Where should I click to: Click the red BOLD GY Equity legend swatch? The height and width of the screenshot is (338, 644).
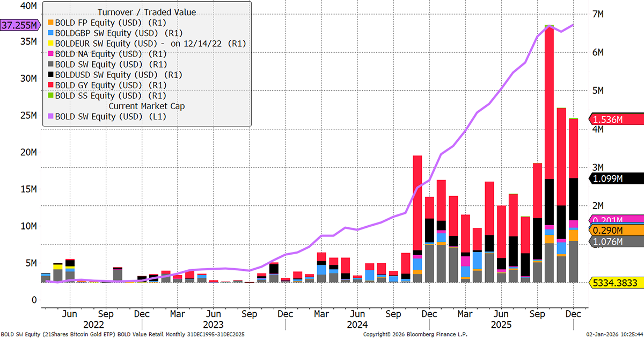tap(50, 85)
